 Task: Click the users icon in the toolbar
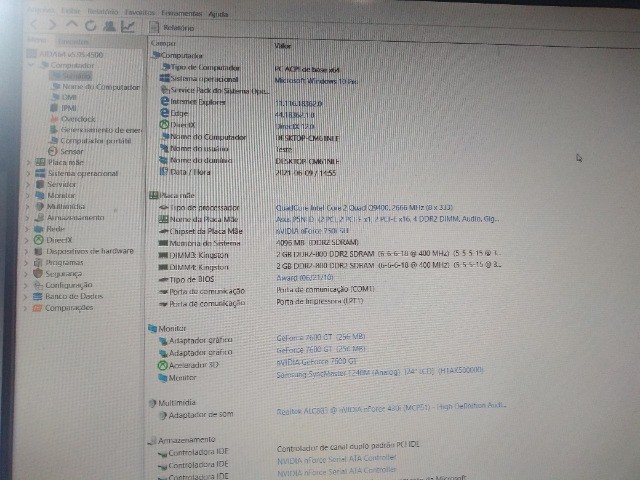pos(109,27)
